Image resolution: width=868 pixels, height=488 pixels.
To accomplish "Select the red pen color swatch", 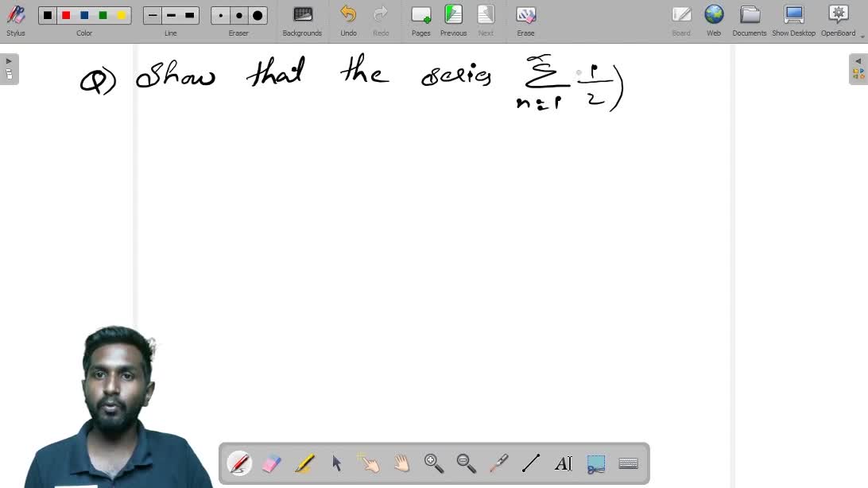I will point(66,16).
